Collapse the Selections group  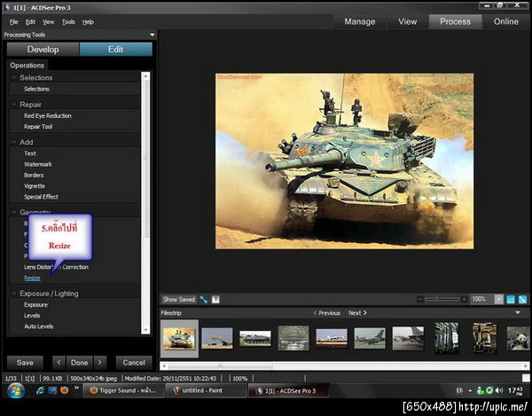click(x=14, y=77)
